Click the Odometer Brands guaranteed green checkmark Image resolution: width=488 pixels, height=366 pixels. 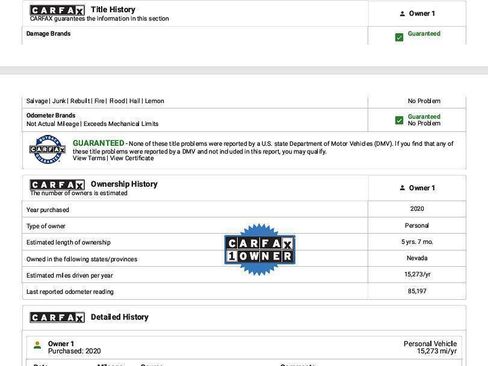click(x=399, y=120)
